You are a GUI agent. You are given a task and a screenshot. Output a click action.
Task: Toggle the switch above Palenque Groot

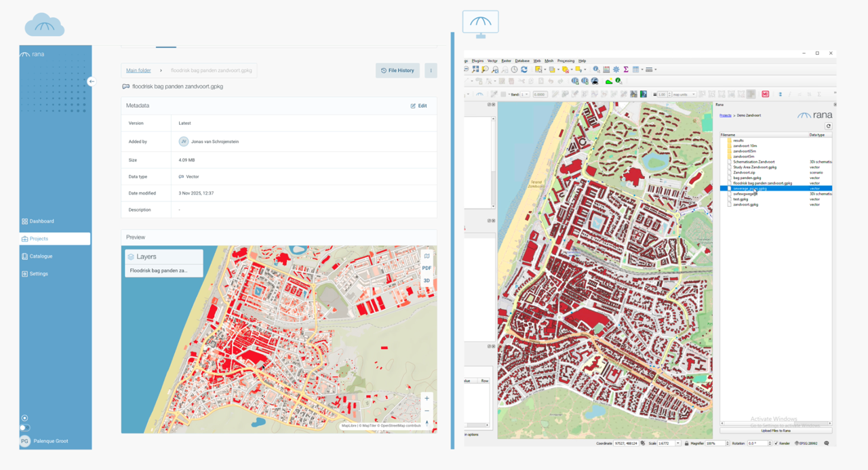pos(25,428)
